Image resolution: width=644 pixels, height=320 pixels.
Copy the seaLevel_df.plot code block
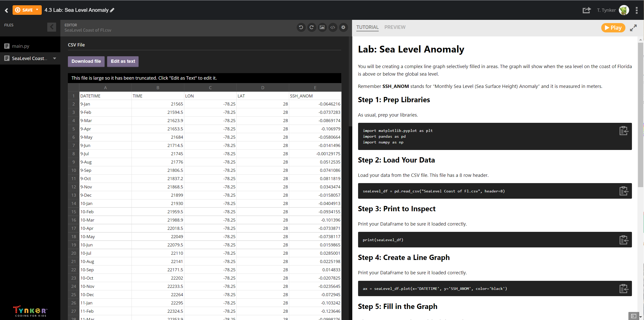coord(624,288)
